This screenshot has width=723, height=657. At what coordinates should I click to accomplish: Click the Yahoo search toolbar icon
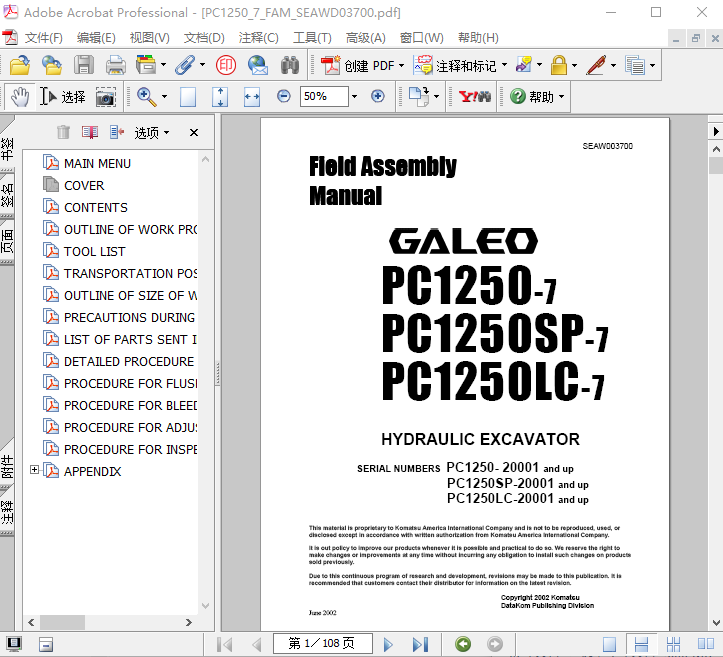[x=474, y=97]
